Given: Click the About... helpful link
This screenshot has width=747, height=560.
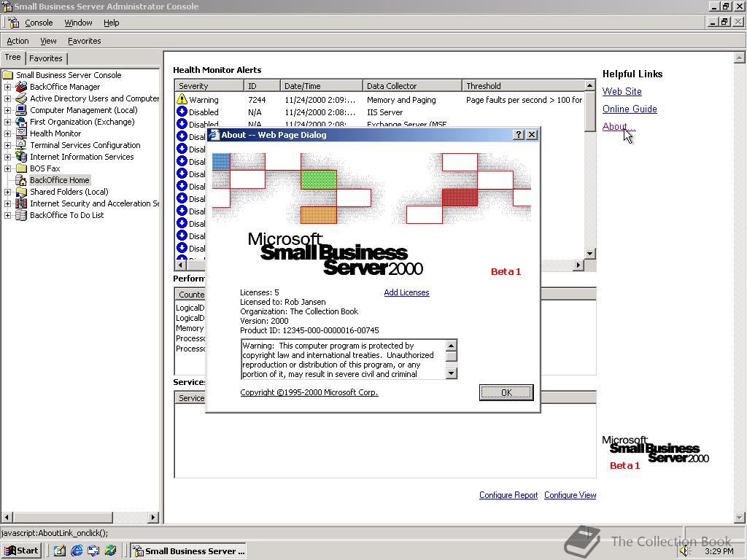Looking at the screenshot, I should (619, 126).
